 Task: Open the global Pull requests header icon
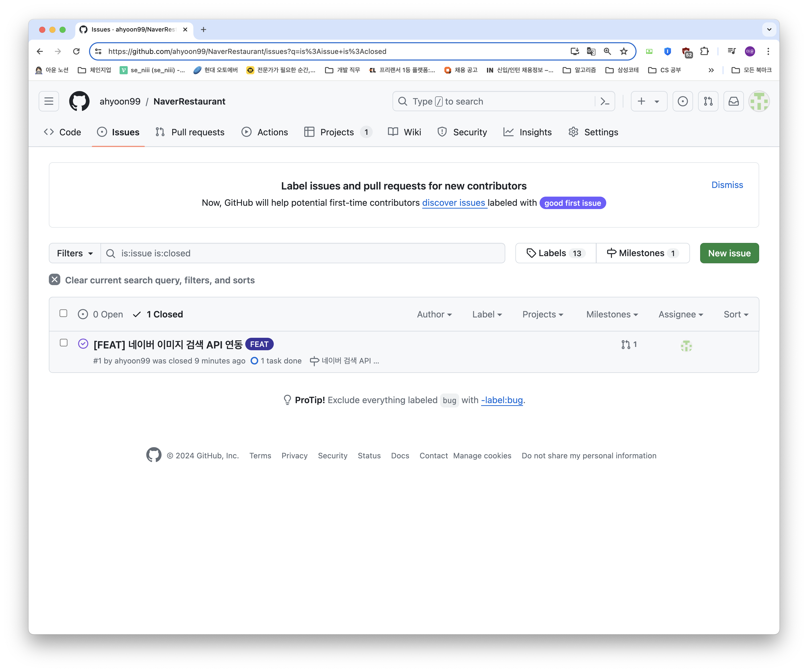pos(708,101)
